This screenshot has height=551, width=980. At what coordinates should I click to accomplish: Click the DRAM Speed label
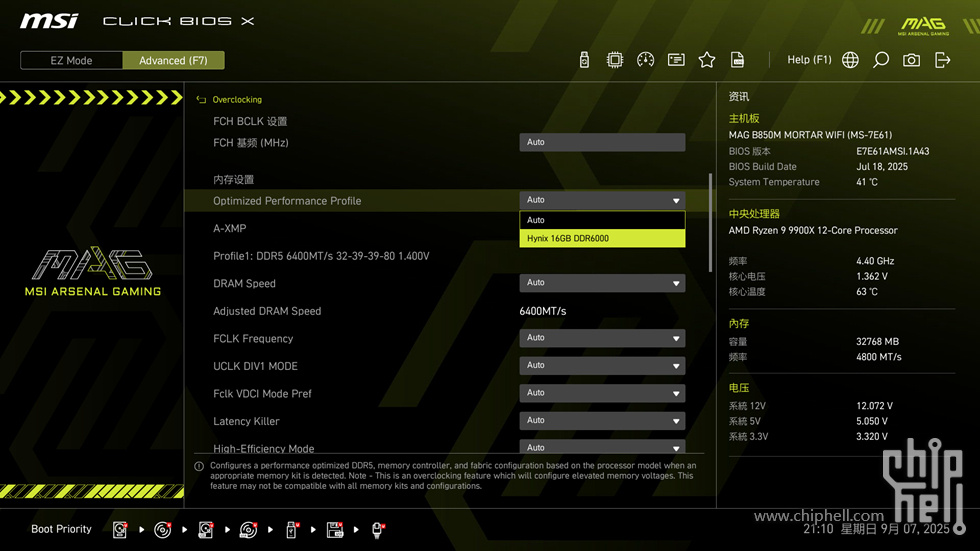point(244,284)
